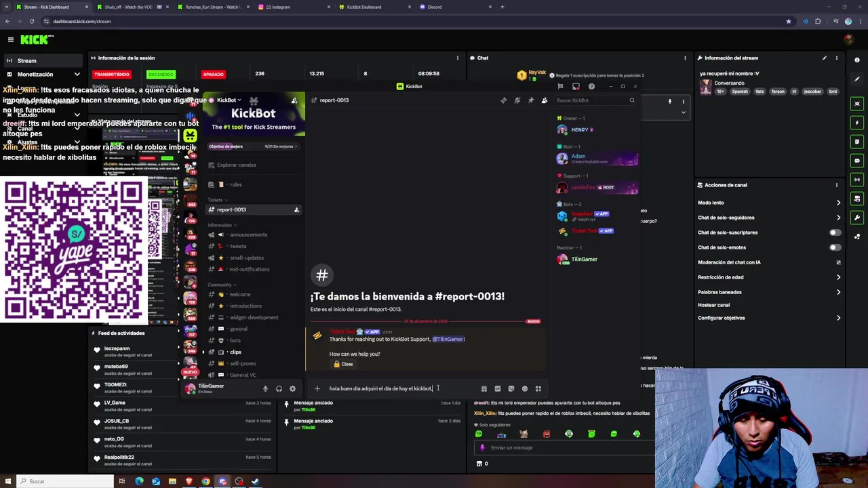Click the browser address bar
The height and width of the screenshot is (488, 868).
(x=407, y=21)
